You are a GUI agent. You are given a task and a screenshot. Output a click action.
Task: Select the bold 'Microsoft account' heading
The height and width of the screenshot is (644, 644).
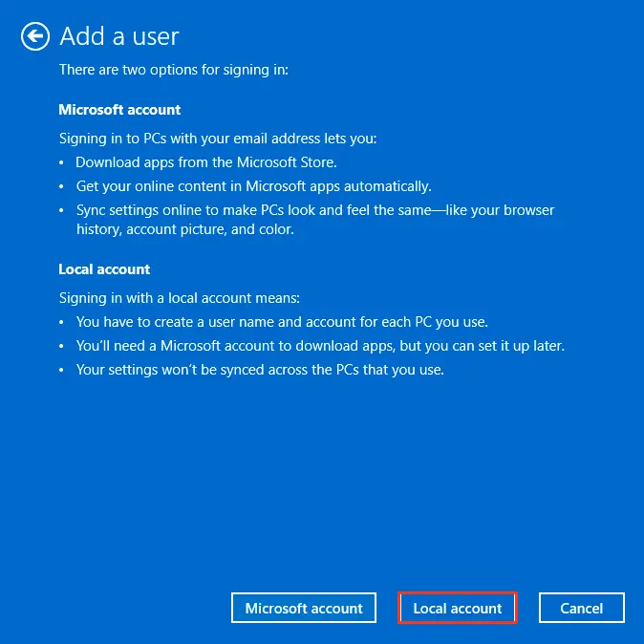(x=119, y=110)
